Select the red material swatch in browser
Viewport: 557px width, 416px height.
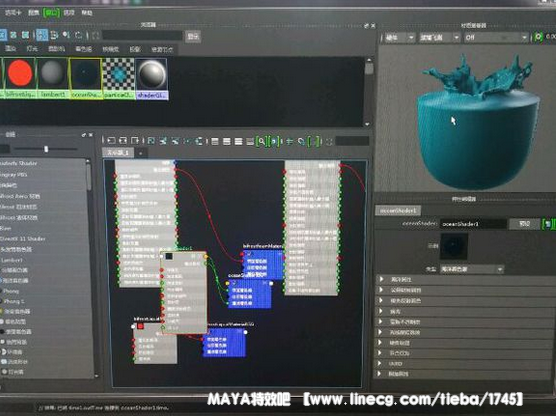20,73
